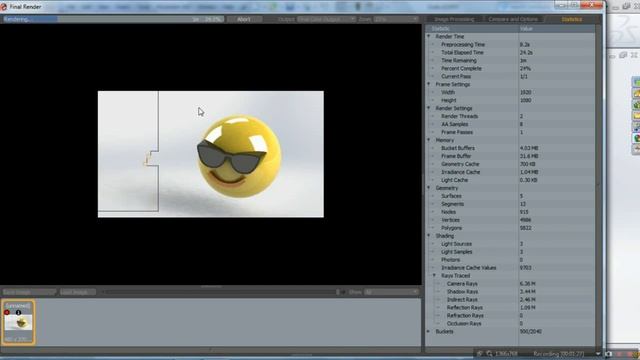The image size is (640, 360).
Task: Select the Light Cache row
Action: point(510,180)
